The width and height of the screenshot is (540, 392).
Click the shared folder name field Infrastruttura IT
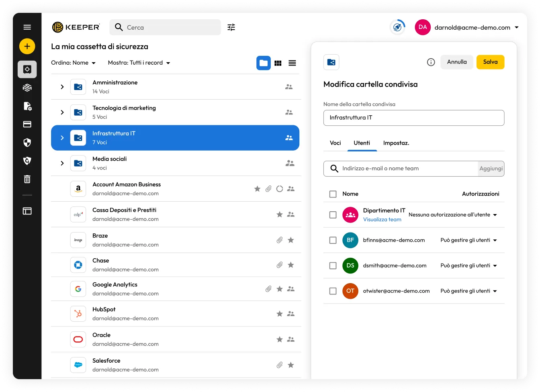click(x=414, y=118)
